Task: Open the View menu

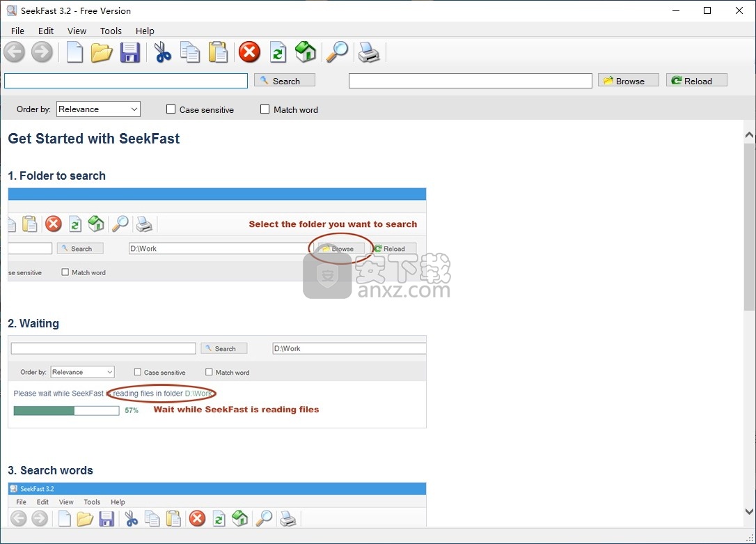Action: [x=77, y=31]
